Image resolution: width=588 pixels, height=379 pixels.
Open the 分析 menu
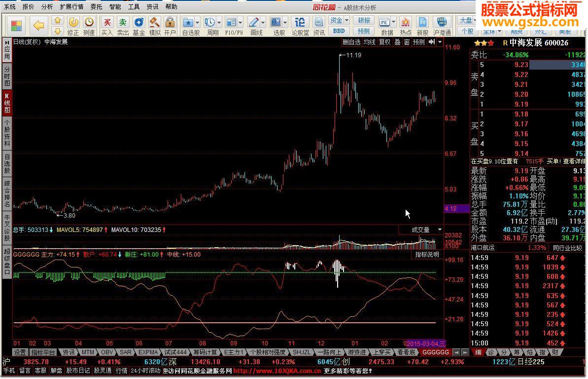pyautogui.click(x=47, y=7)
